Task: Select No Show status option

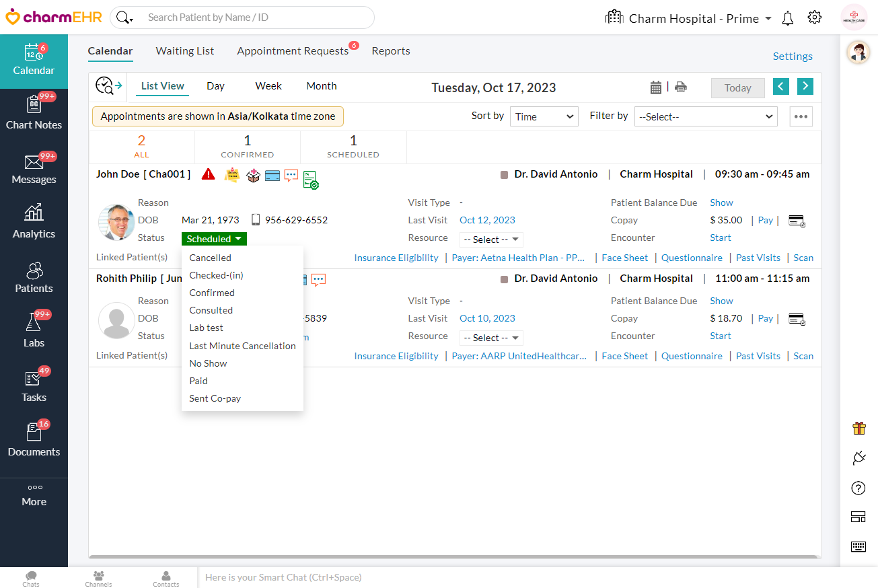Action: [208, 363]
